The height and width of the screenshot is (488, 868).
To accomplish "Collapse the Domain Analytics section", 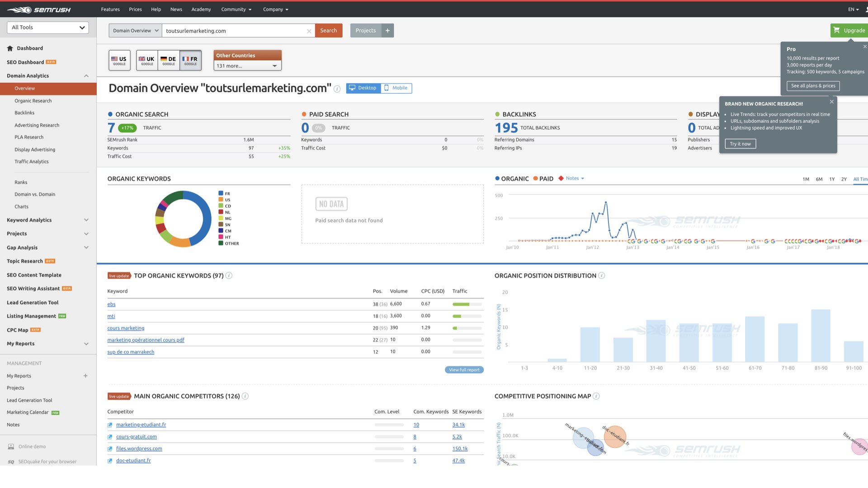I will coord(86,76).
